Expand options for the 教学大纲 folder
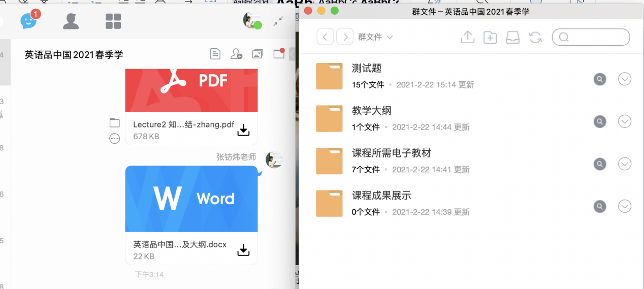Viewport: 644px width, 289px height. coord(625,121)
